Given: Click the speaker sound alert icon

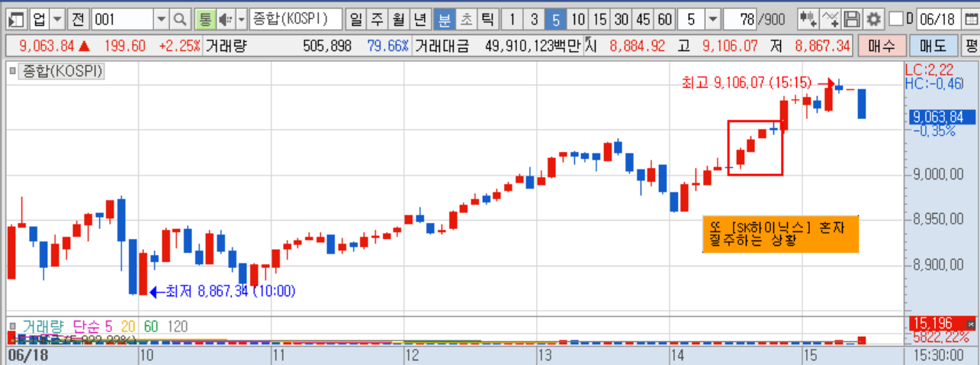Looking at the screenshot, I should coord(225,18).
